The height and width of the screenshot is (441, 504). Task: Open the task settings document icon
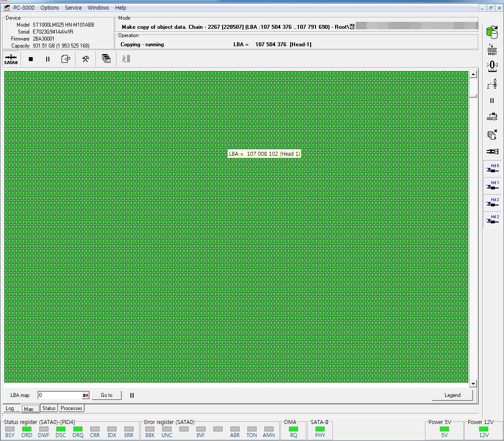coord(65,59)
